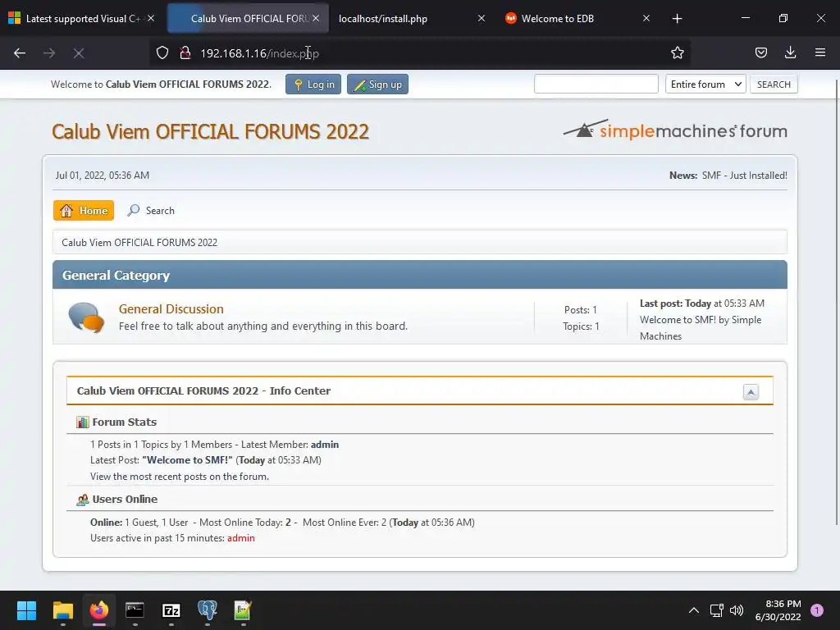Open a new browser tab

(677, 19)
